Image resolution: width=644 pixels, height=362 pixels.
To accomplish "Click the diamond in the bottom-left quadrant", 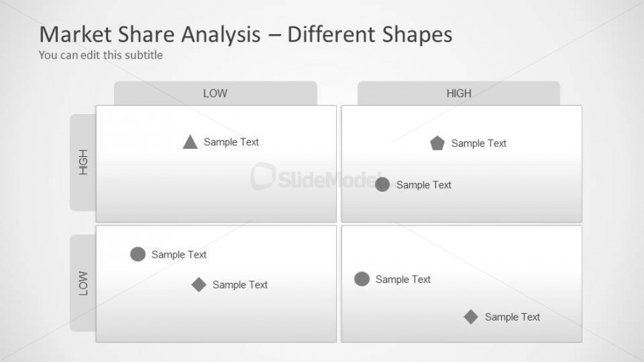I will (x=198, y=284).
